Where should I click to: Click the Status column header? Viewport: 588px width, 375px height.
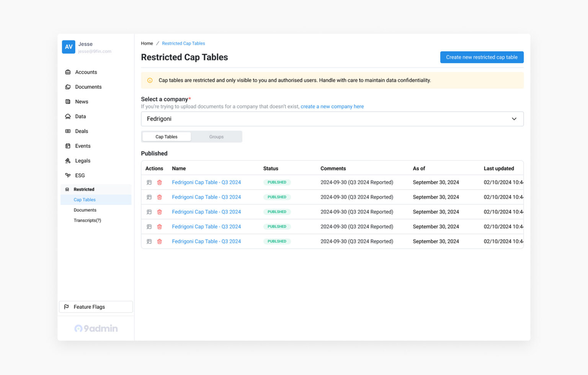271,168
